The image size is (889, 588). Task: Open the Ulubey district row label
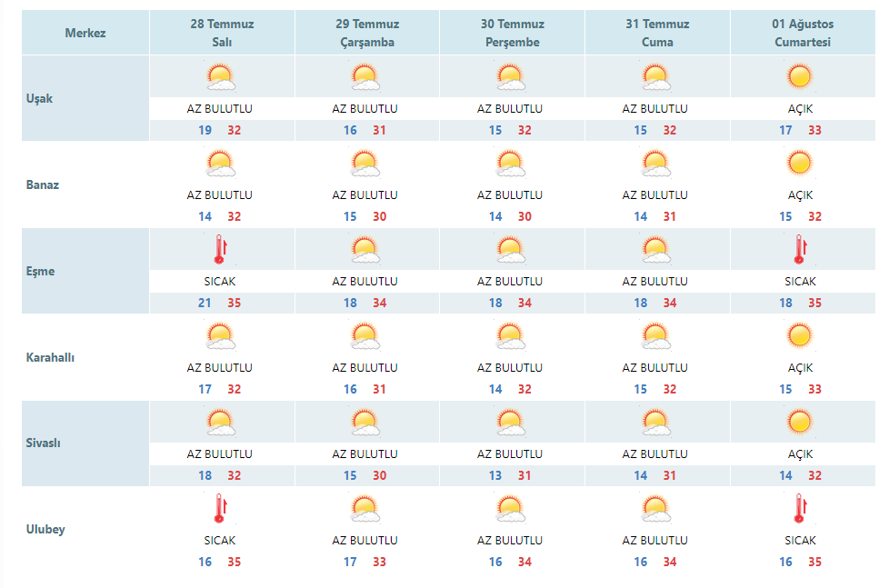(x=45, y=530)
